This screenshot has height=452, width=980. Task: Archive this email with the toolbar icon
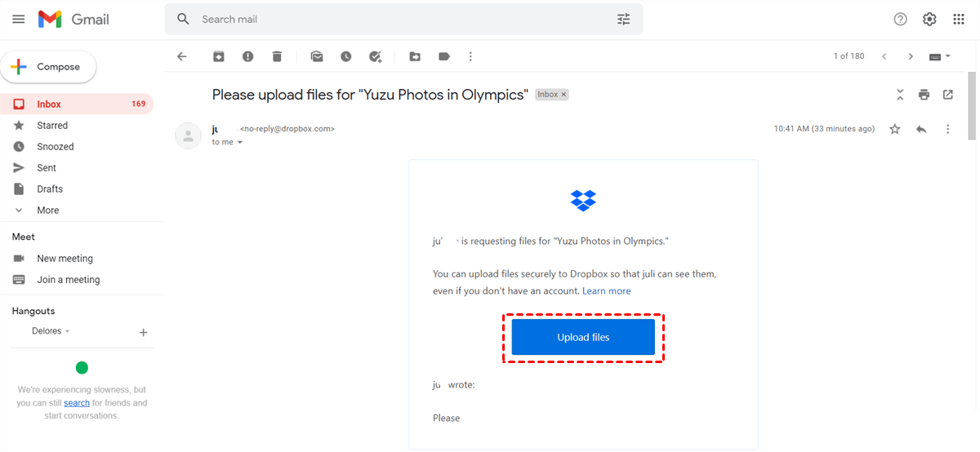[x=219, y=56]
